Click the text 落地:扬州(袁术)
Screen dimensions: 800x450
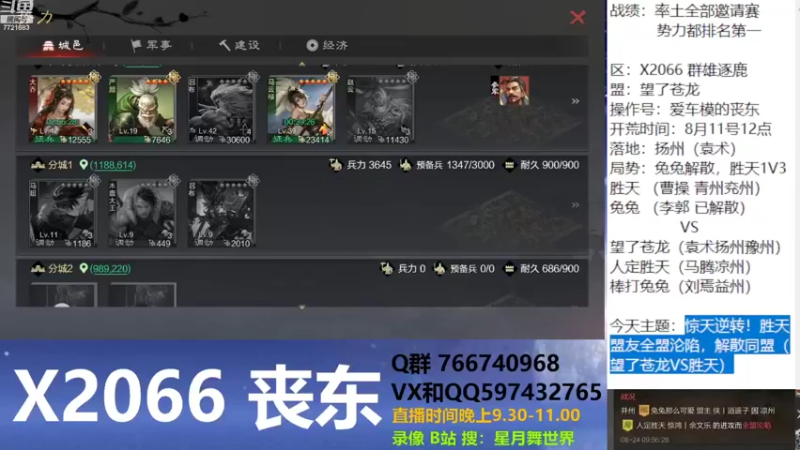click(x=673, y=149)
